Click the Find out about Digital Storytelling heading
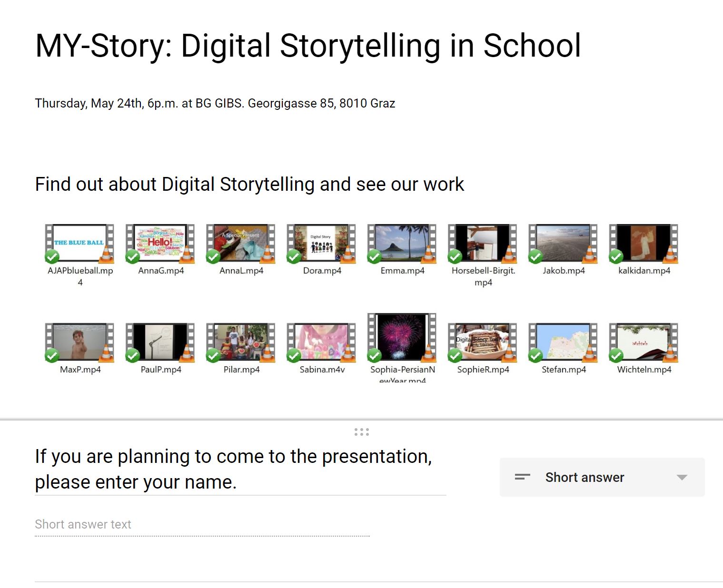Screen dimensions: 723x588 pos(249,184)
